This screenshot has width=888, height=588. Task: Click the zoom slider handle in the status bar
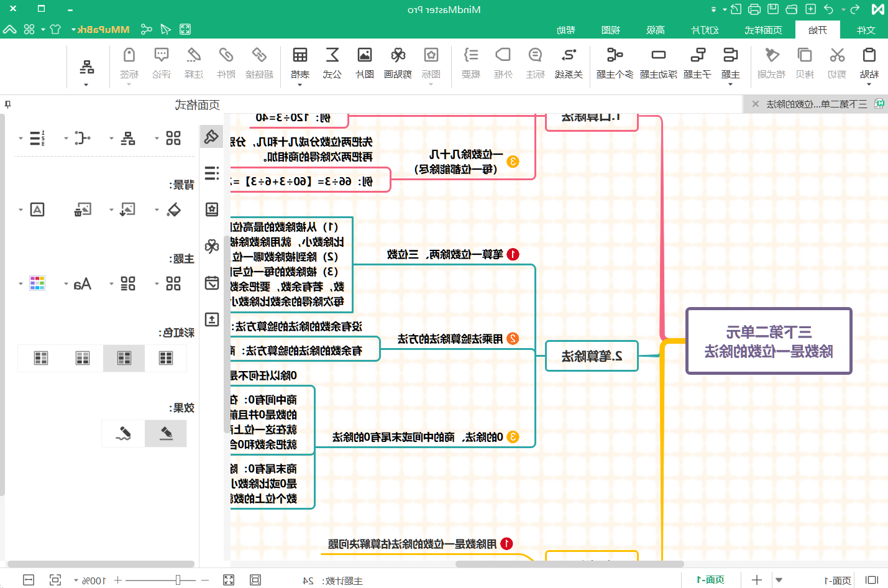[x=178, y=580]
